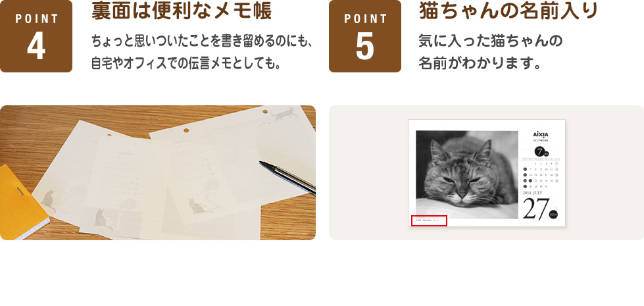This screenshot has height=306, width=644.
Task: Click the POINT 5 brown badge
Action: click(x=364, y=36)
